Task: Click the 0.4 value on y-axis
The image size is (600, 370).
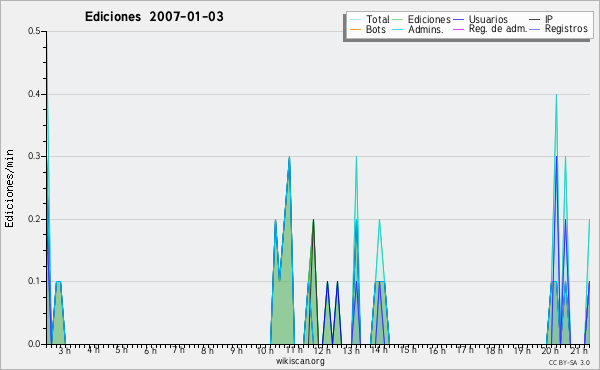Action: (34, 94)
